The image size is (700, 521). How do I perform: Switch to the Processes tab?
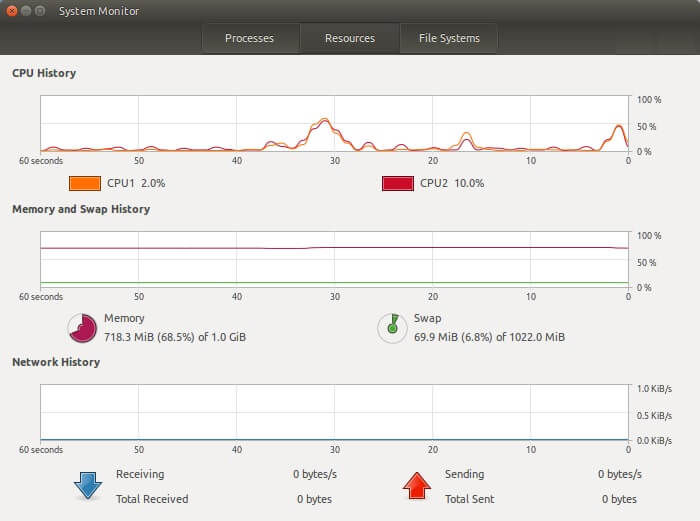pyautogui.click(x=250, y=38)
